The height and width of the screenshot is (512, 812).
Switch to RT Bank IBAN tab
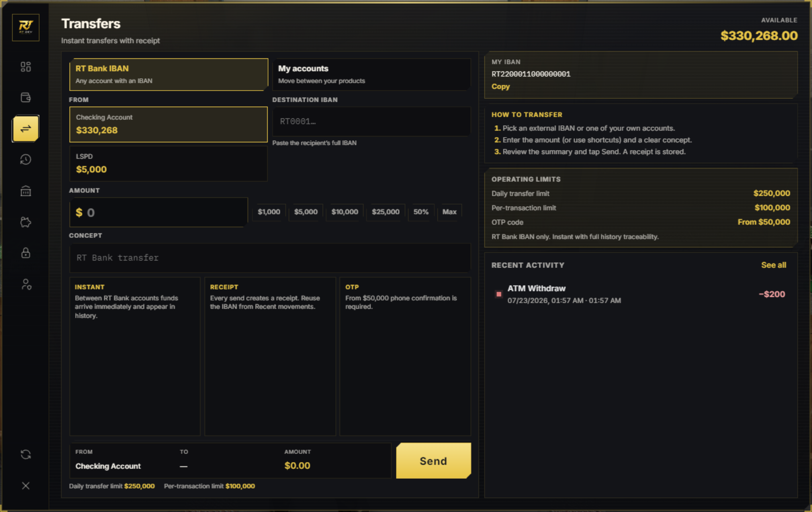(168, 74)
